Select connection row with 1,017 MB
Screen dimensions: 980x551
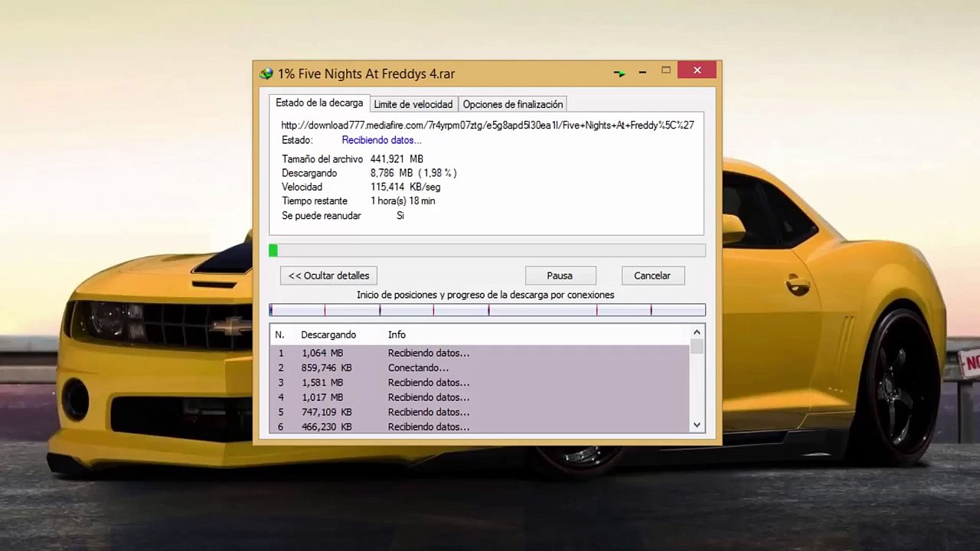click(x=480, y=397)
